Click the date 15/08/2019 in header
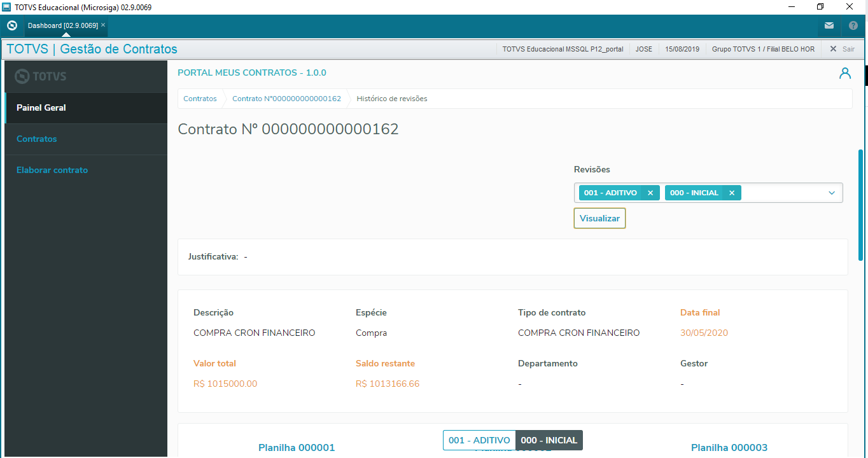Image resolution: width=868 pixels, height=458 pixels. click(x=682, y=49)
